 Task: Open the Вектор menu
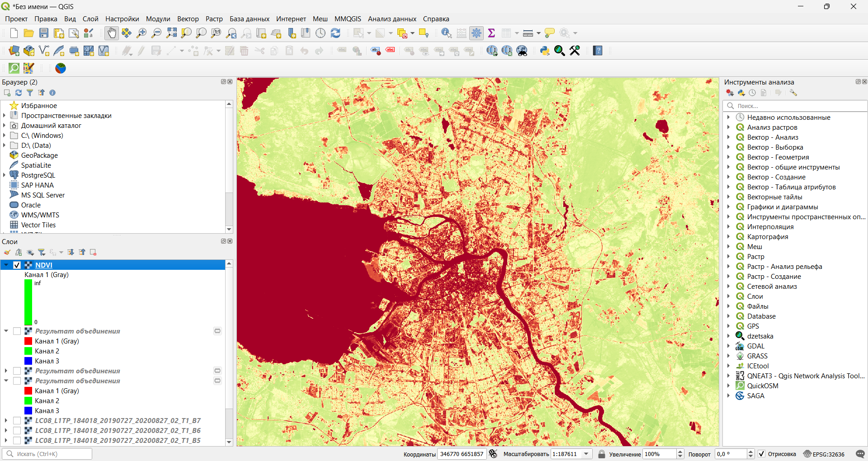(188, 19)
